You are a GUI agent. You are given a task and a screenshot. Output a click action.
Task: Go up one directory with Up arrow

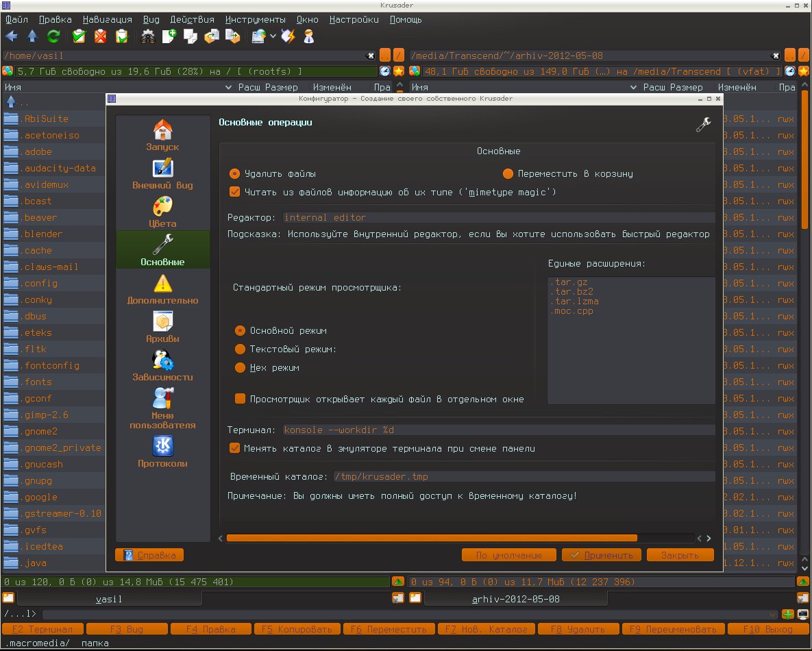tap(32, 36)
